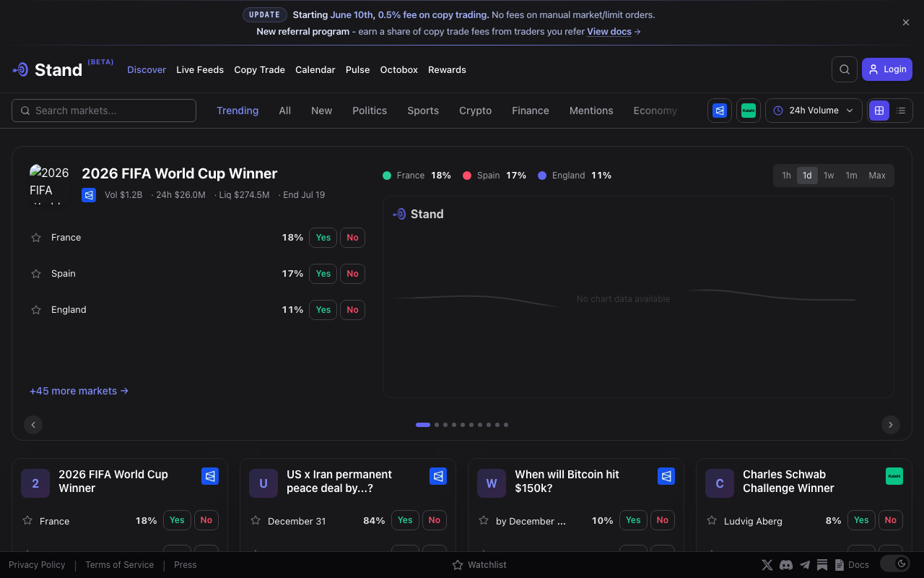The height and width of the screenshot is (578, 924).
Task: Open Rewards in top navigation
Action: (x=447, y=70)
